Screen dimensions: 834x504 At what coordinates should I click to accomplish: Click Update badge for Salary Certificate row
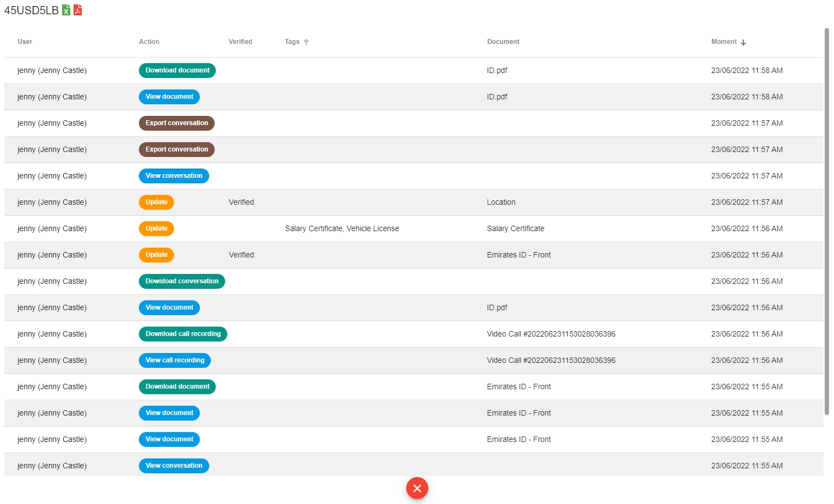(156, 228)
